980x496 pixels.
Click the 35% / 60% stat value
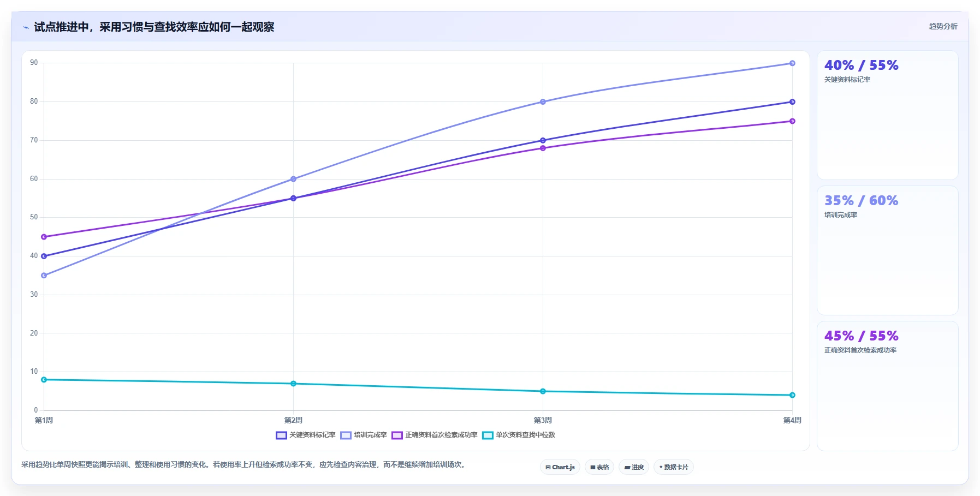pyautogui.click(x=861, y=201)
